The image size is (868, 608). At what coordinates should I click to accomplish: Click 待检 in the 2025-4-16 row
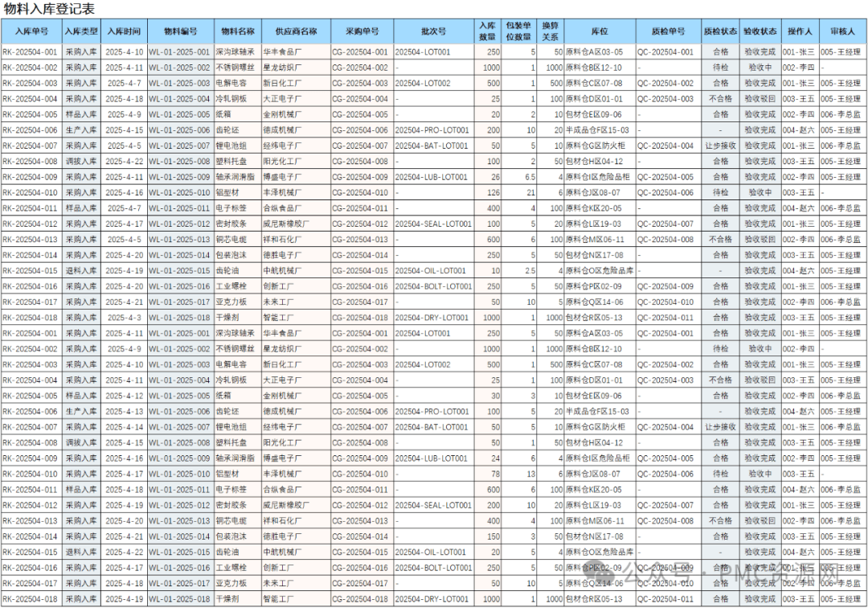(720, 193)
